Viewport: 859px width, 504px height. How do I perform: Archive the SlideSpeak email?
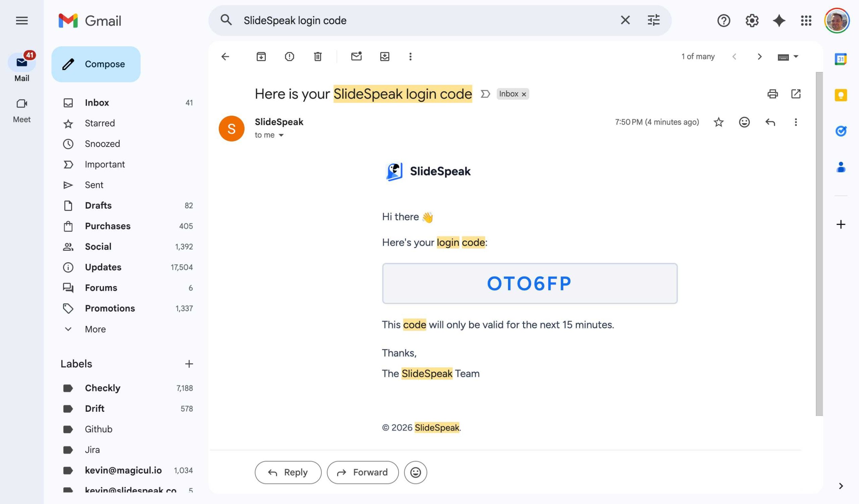click(261, 57)
